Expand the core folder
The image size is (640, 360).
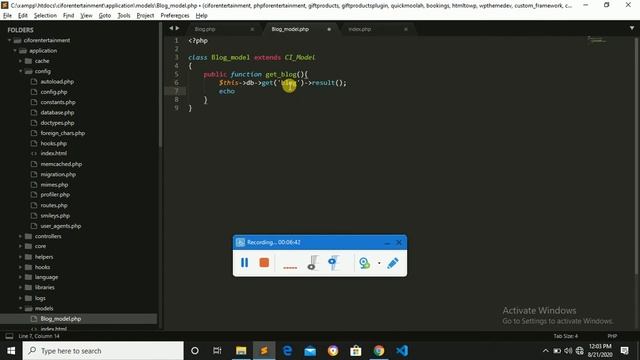[20, 246]
